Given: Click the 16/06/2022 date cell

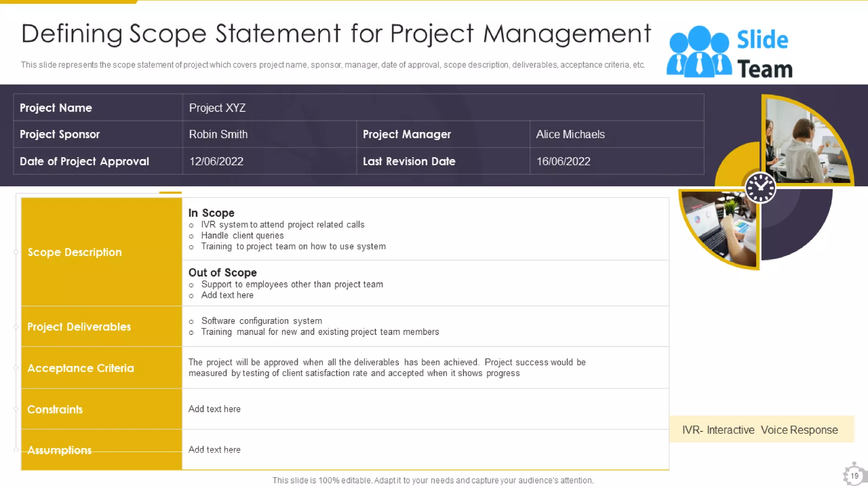Looking at the screenshot, I should [617, 161].
